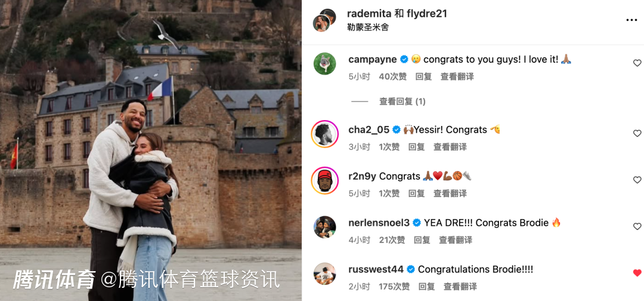
Task: Open the flydre21 username link
Action: point(427,14)
